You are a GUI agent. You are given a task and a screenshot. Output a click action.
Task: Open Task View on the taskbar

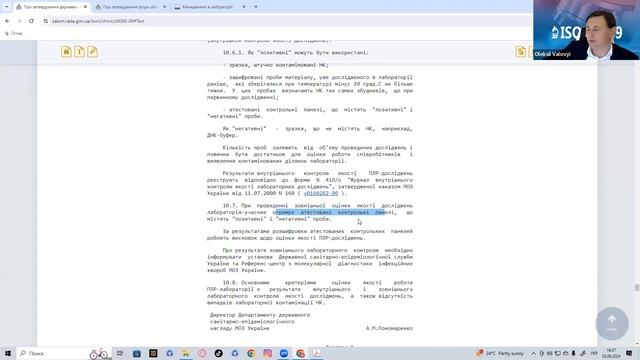(x=120, y=353)
